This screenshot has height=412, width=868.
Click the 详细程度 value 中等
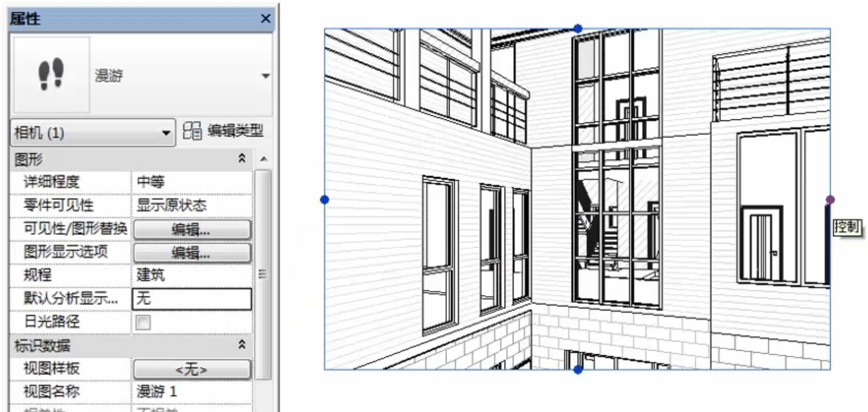tap(191, 182)
